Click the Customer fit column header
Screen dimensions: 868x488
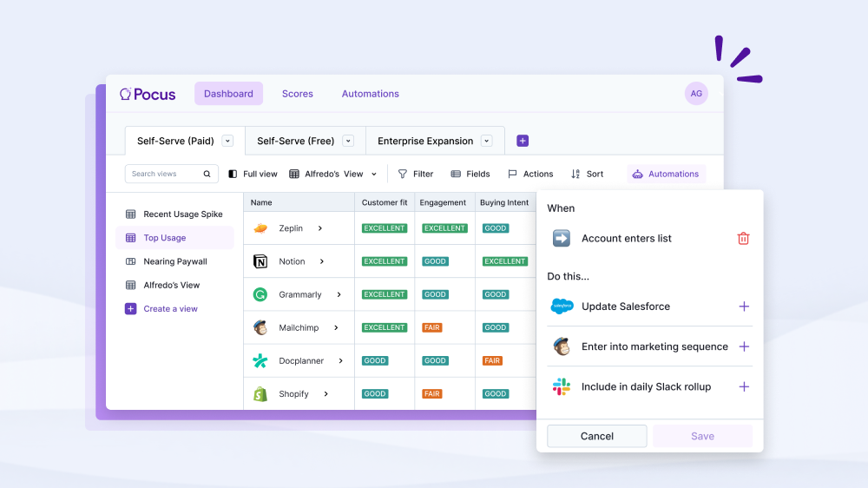coord(385,202)
